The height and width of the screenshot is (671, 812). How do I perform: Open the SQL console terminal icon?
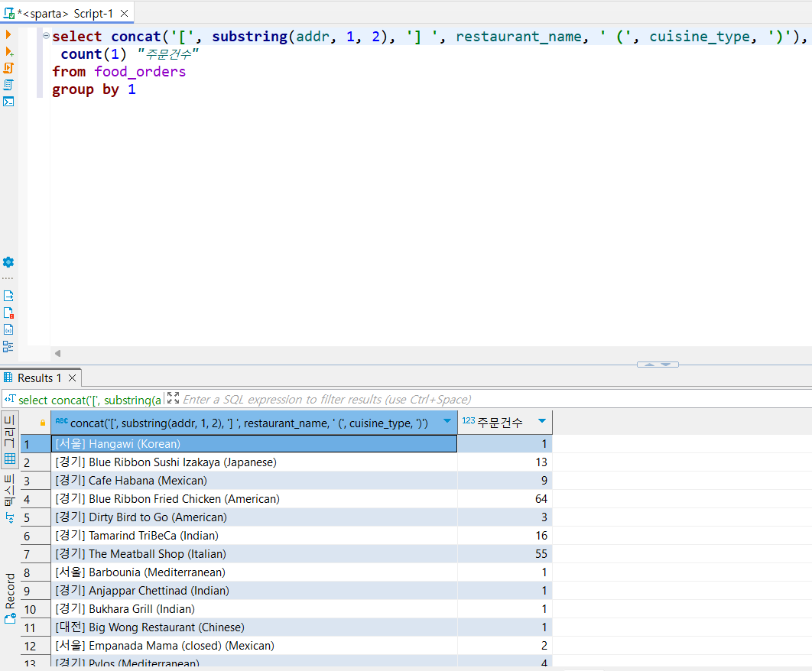tap(8, 101)
